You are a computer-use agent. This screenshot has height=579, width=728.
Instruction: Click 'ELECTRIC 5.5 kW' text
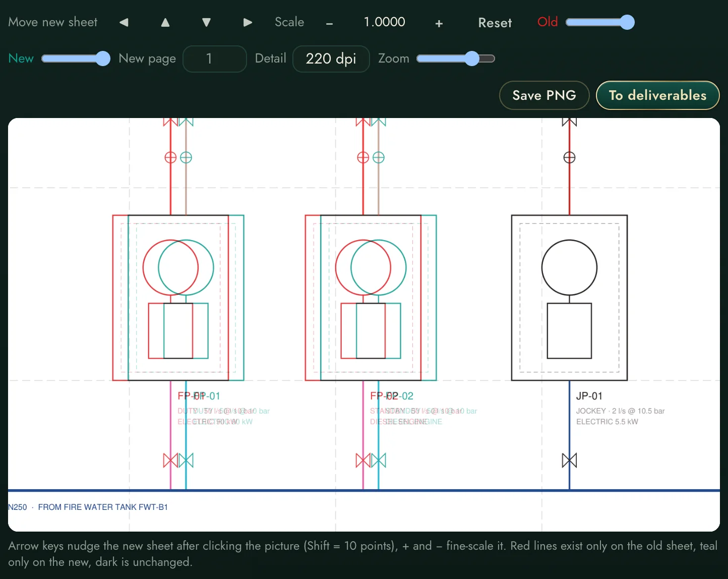point(607,422)
